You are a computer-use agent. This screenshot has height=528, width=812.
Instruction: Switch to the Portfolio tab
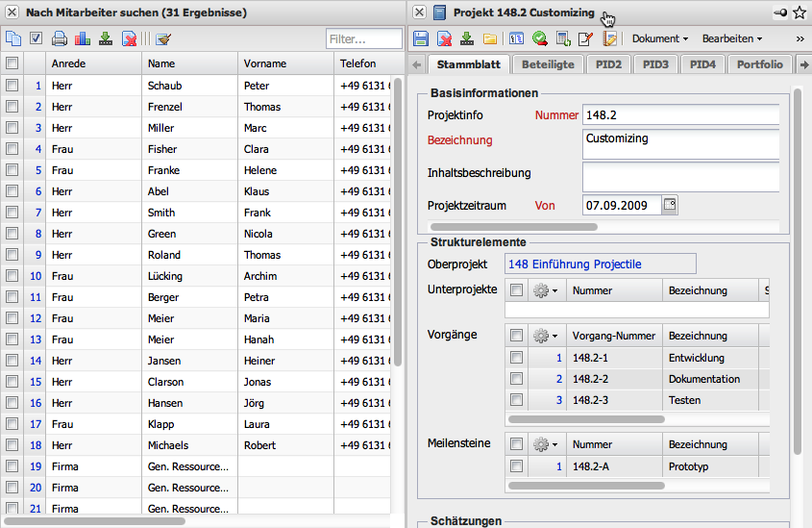tap(759, 65)
